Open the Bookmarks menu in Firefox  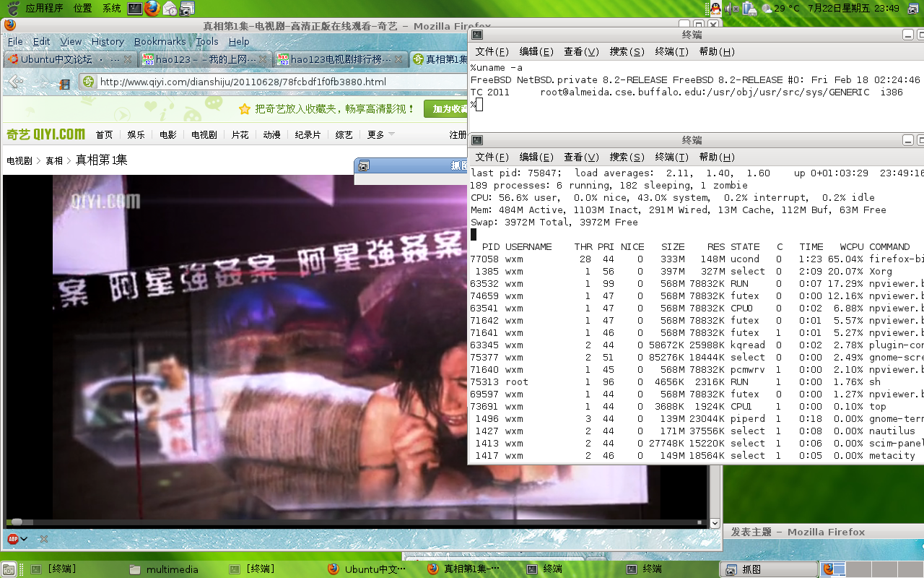coord(160,42)
